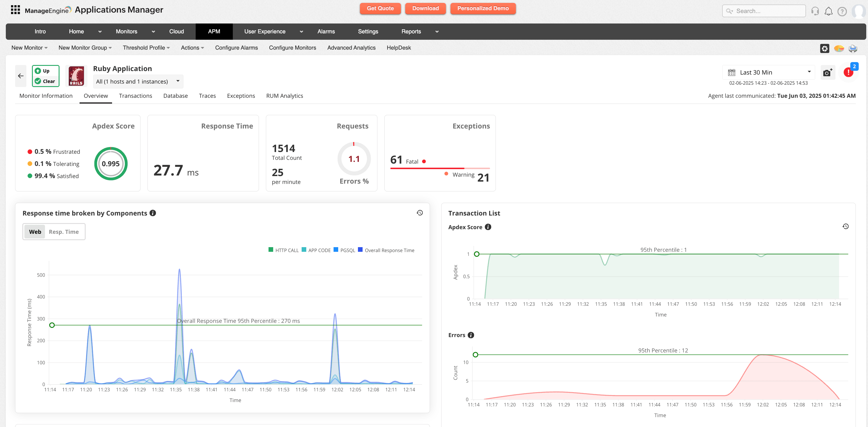Click the camera add-snapshot icon
This screenshot has width=868, height=427.
[827, 73]
